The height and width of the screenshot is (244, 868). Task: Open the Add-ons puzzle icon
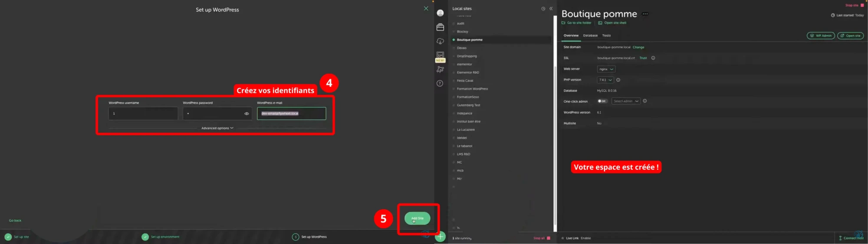pyautogui.click(x=440, y=69)
